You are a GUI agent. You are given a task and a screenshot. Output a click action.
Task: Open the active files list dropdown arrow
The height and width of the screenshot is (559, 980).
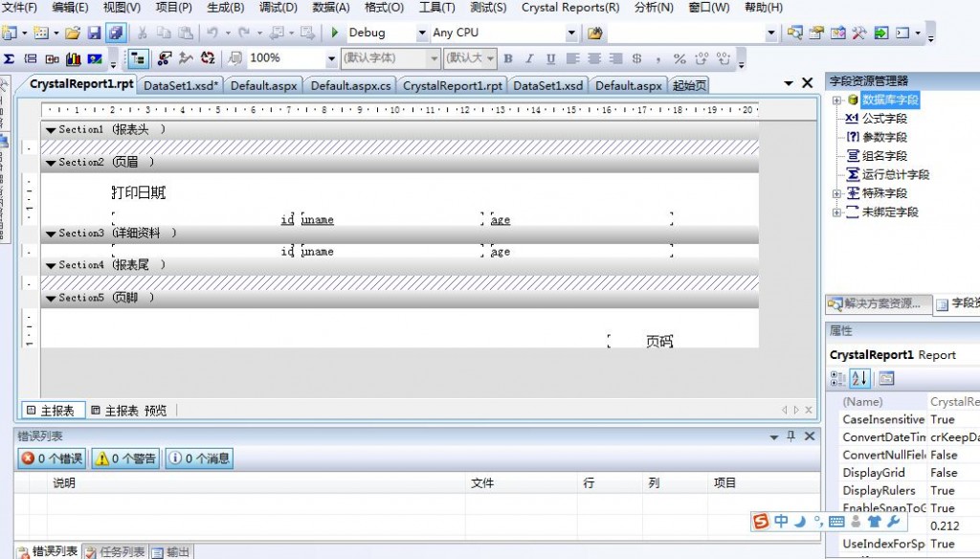click(789, 83)
